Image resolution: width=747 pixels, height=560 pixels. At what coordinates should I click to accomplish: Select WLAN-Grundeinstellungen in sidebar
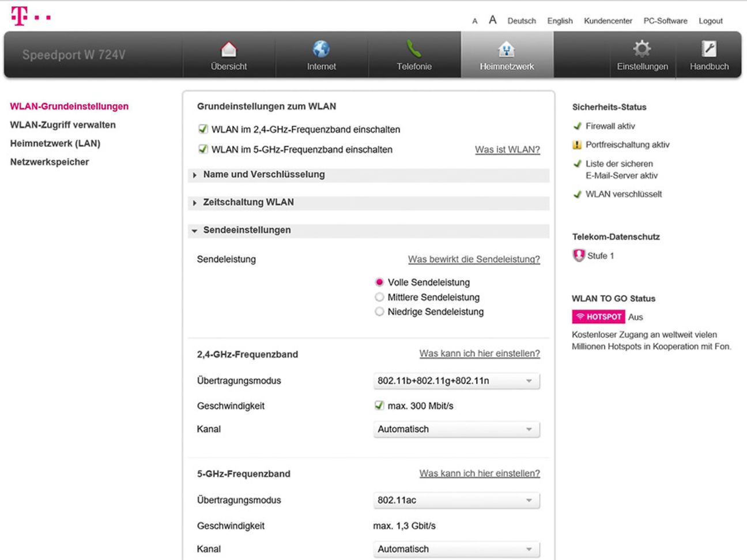pyautogui.click(x=69, y=107)
